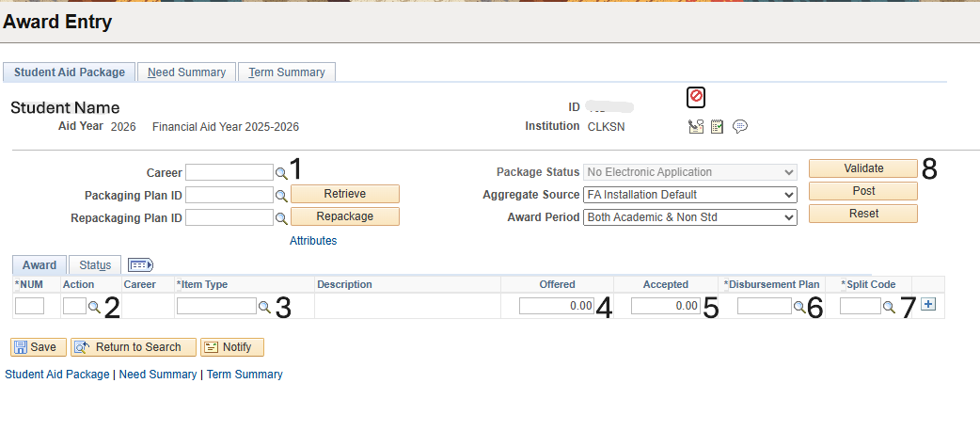Open the Attributes link
Viewport: 980px width, 431px height.
pos(313,241)
